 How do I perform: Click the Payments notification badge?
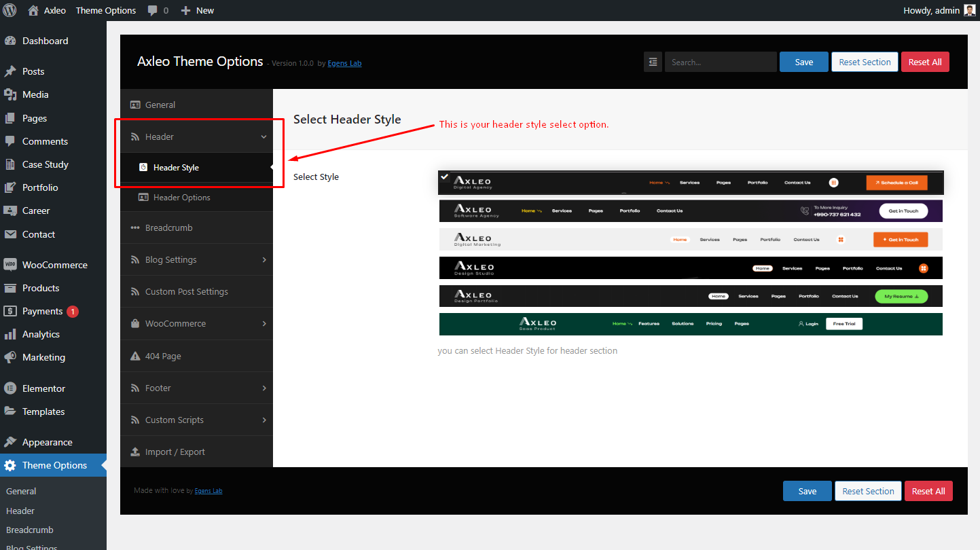coord(73,312)
